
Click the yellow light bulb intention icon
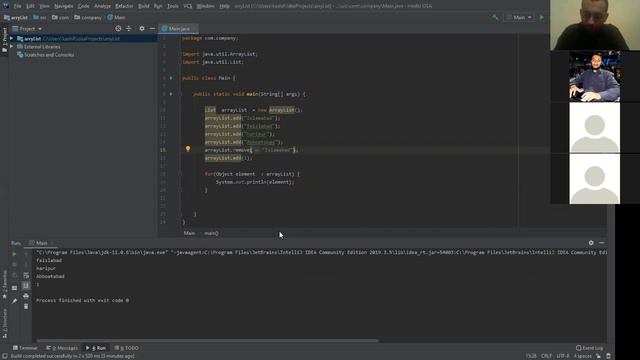point(188,149)
